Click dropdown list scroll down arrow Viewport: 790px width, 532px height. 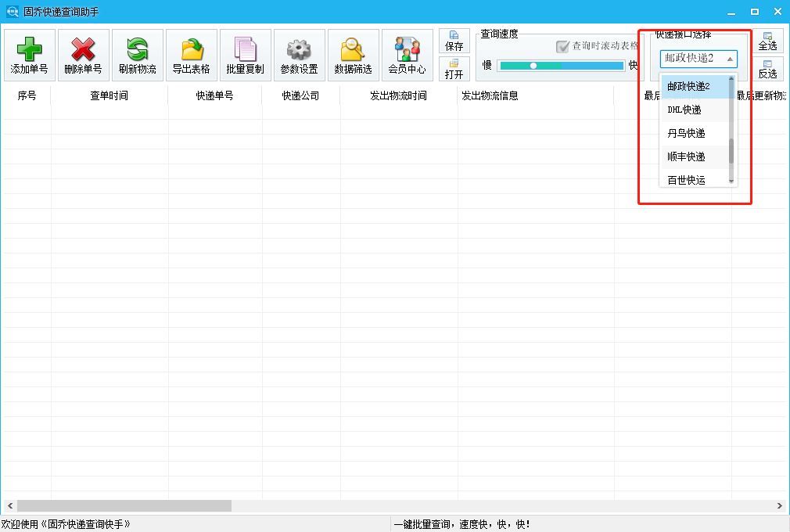pos(731,182)
